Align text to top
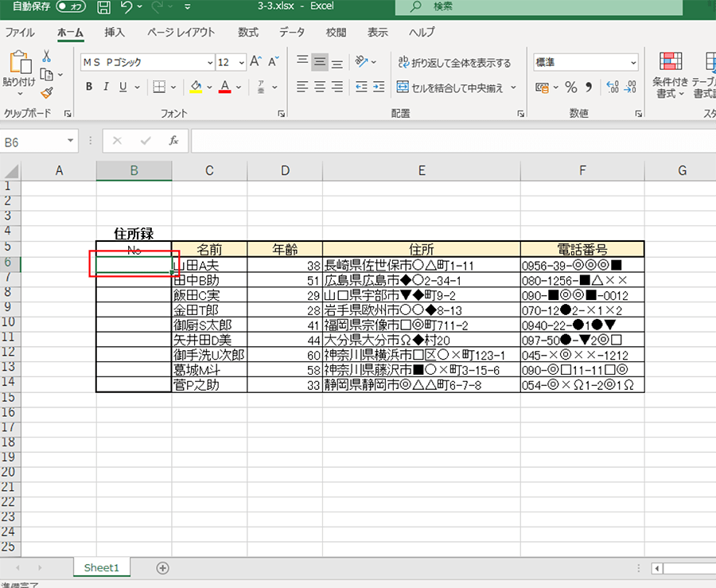716x588 pixels. (302, 61)
